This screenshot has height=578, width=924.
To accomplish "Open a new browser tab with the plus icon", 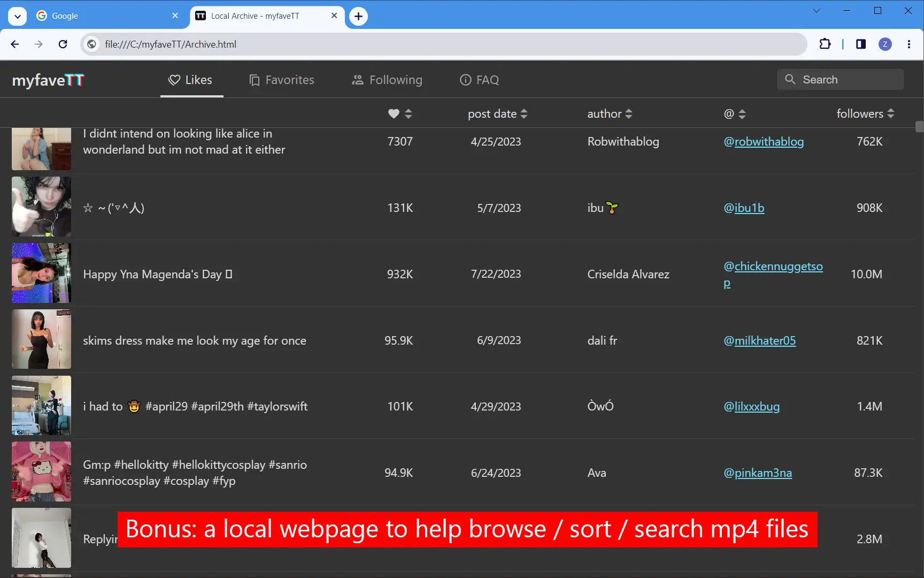I will tap(358, 16).
